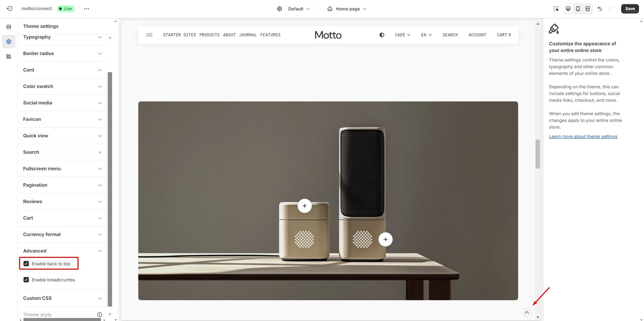644x321 pixels.
Task: Open Learn more about theme settings link
Action: (x=583, y=137)
